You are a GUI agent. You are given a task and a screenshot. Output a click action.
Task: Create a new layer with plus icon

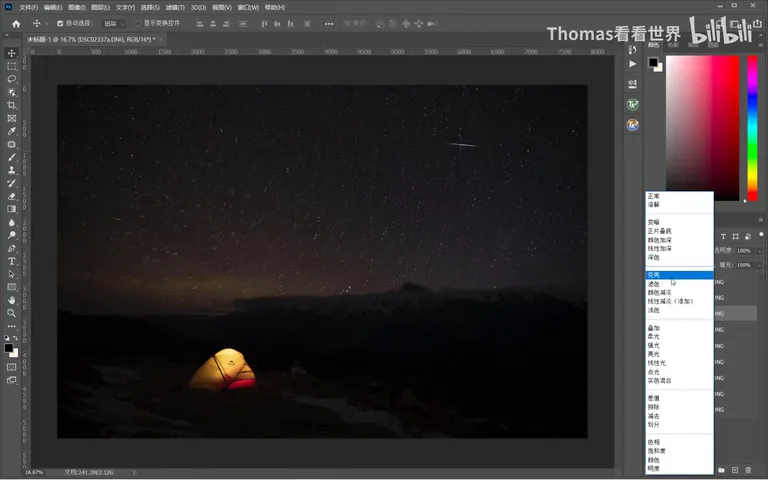735,470
